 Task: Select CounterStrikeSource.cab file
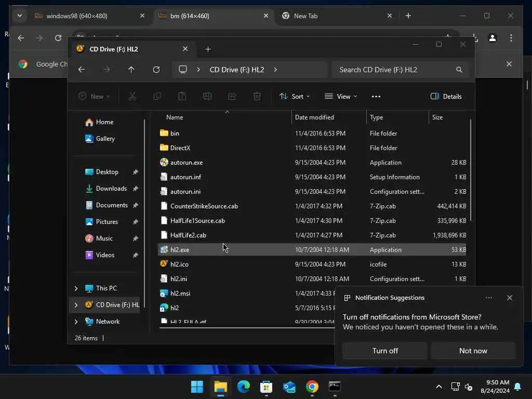(x=312, y=206)
